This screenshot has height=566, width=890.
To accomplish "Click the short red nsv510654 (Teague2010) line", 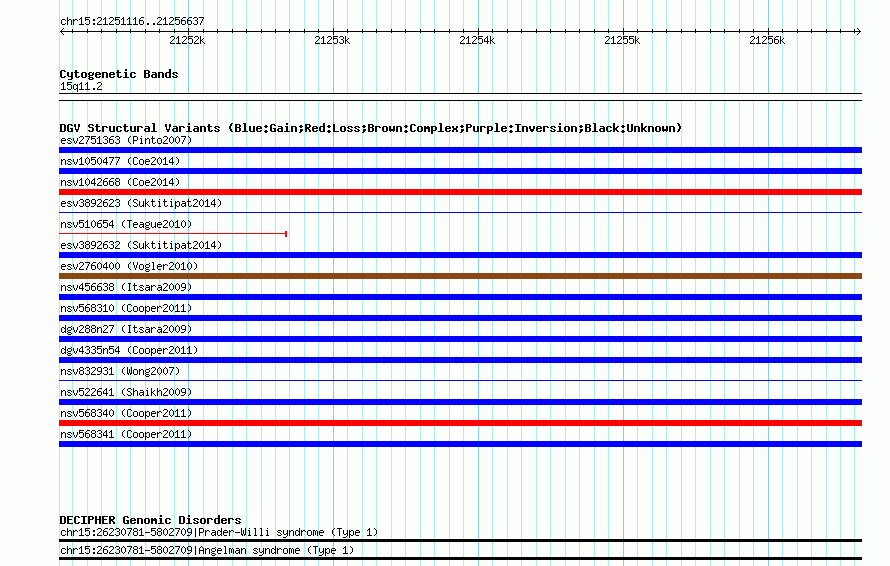I will click(x=173, y=233).
